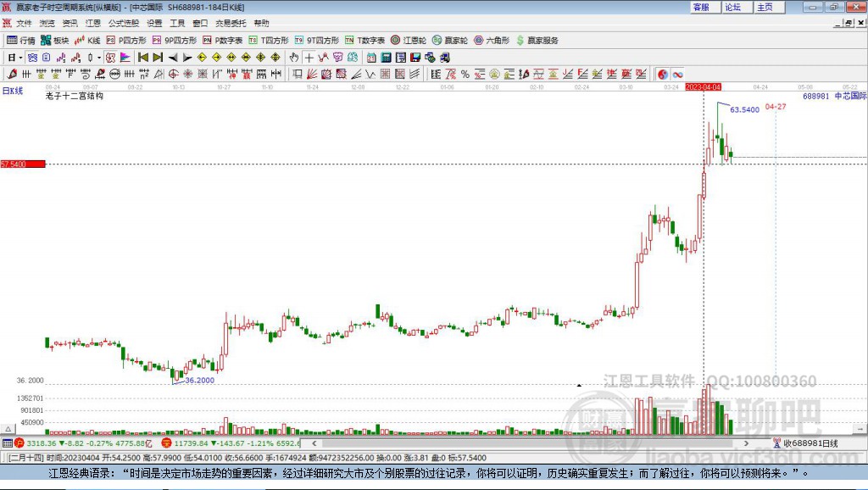Click the 36.2000 low price annotation
The height and width of the screenshot is (490, 868).
199,381
